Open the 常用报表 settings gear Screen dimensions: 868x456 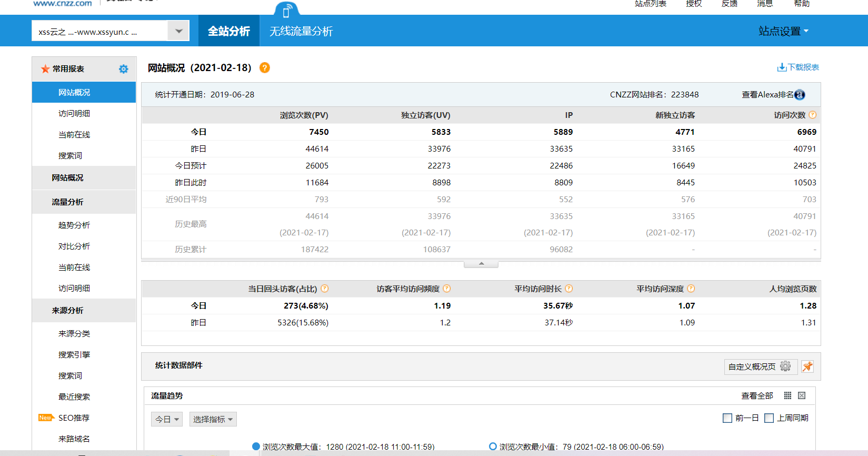pyautogui.click(x=123, y=69)
